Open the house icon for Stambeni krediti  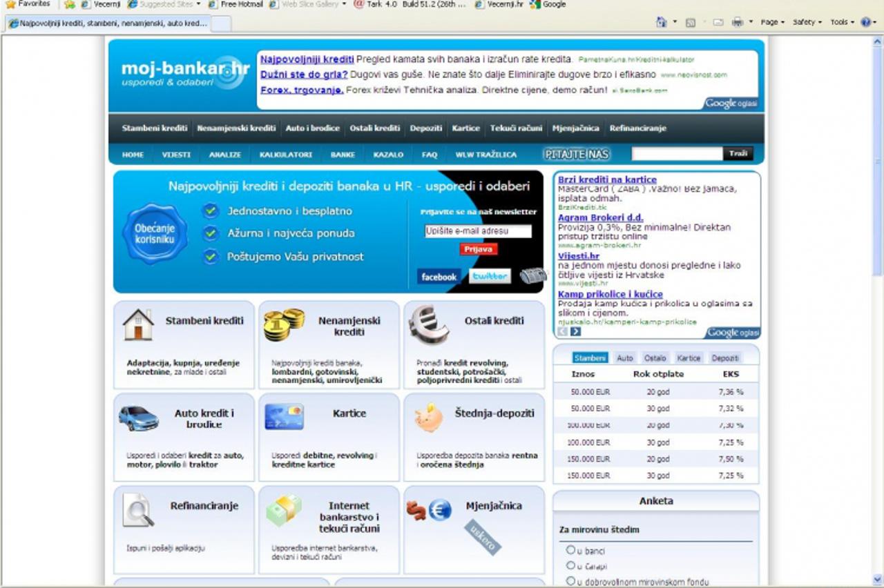(138, 324)
